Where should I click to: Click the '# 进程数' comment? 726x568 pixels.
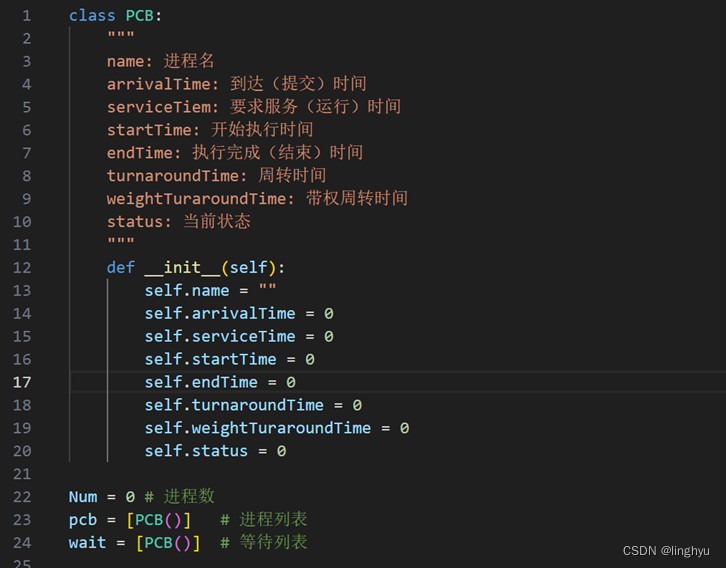(180, 497)
